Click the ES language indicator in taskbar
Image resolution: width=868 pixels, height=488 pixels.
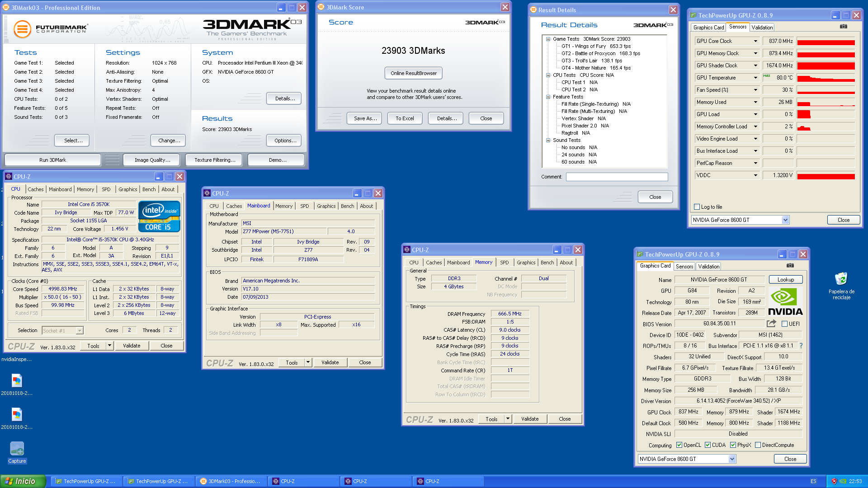point(813,481)
